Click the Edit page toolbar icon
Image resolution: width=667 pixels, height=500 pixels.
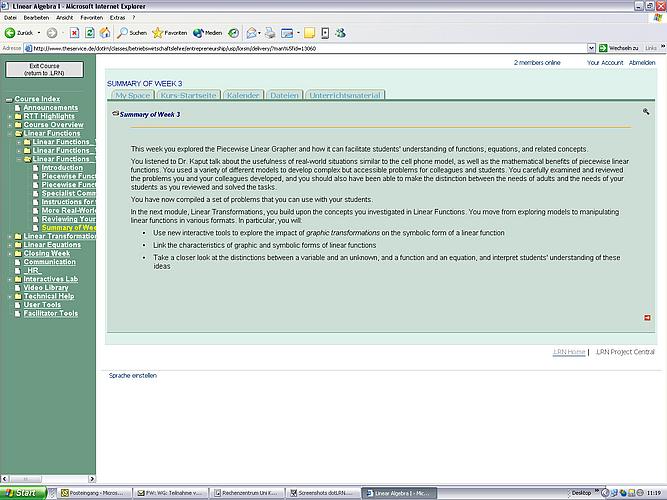point(287,33)
